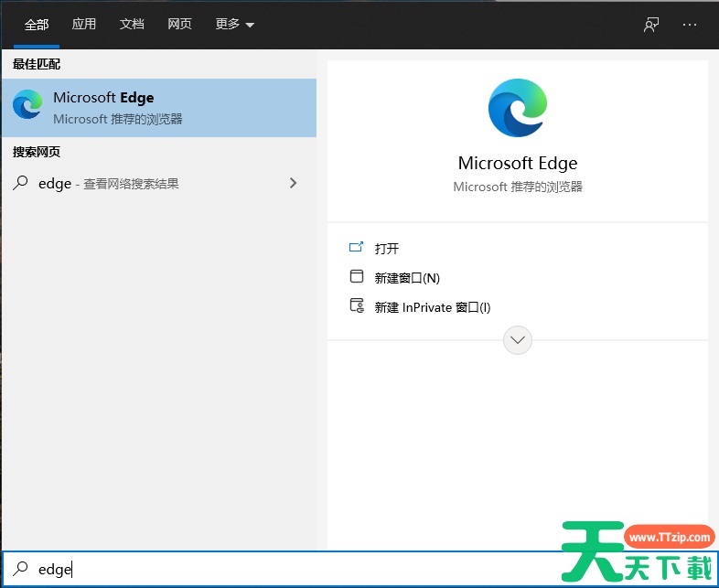Expand the 更多 filter dropdown
This screenshot has width=719, height=588.
point(235,25)
